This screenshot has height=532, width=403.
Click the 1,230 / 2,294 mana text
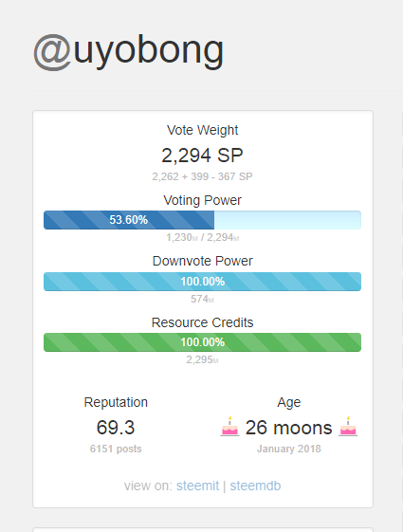click(202, 237)
